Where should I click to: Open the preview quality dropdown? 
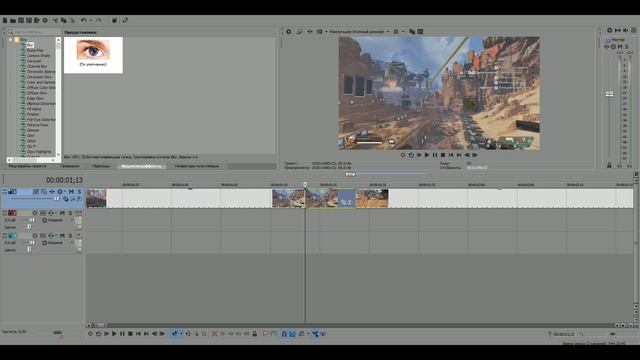[359, 31]
